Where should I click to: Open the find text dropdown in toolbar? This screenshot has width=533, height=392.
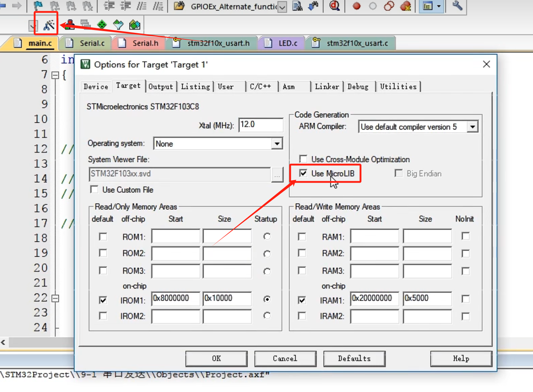(283, 6)
